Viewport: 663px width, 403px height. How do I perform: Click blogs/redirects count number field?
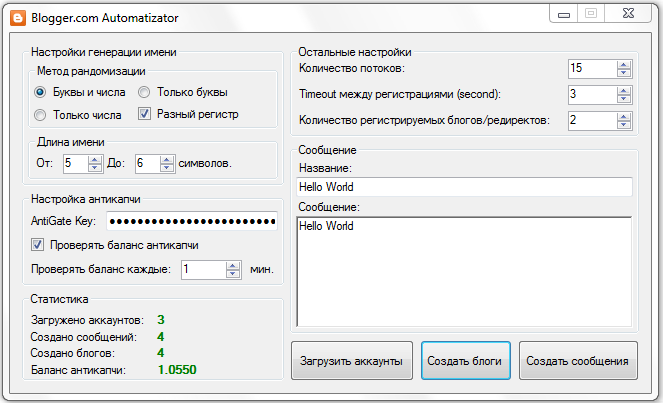pyautogui.click(x=593, y=121)
